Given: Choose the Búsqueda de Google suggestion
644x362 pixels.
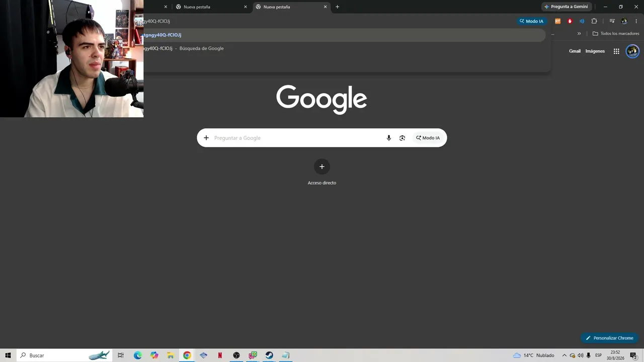Looking at the screenshot, I should point(344,48).
